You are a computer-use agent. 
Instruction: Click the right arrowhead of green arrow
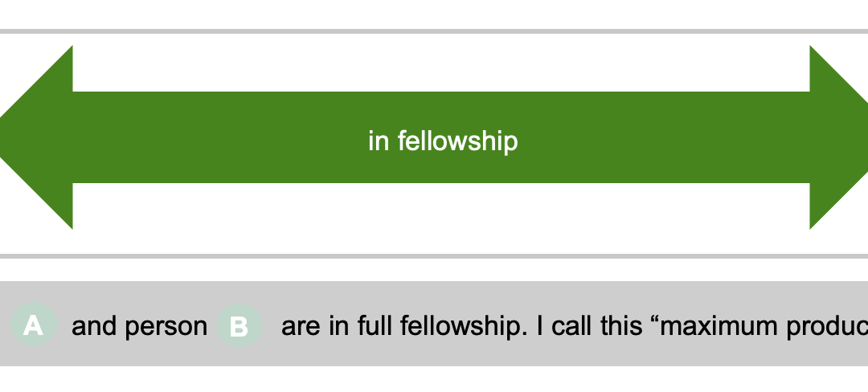[x=838, y=137]
